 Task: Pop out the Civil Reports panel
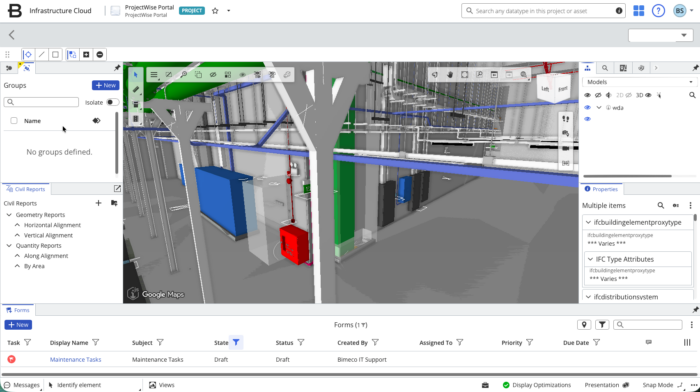[117, 189]
